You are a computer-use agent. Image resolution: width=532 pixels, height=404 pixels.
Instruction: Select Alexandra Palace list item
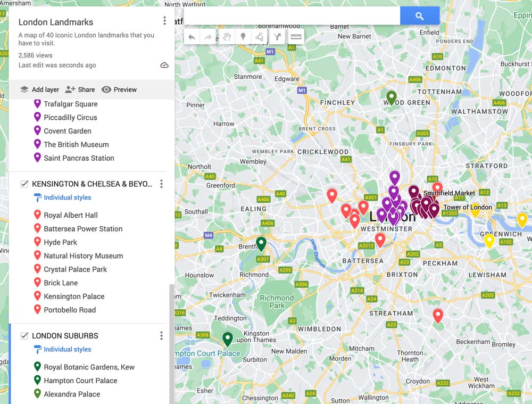pos(72,394)
